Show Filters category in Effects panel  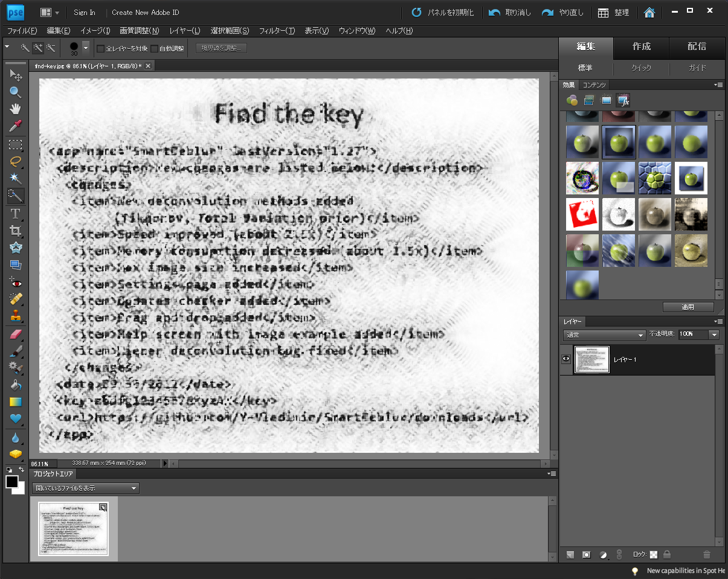(x=572, y=100)
